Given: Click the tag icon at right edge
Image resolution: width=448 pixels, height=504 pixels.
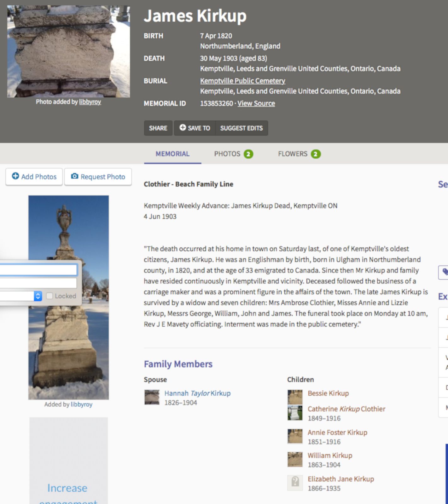Looking at the screenshot, I should (x=445, y=272).
